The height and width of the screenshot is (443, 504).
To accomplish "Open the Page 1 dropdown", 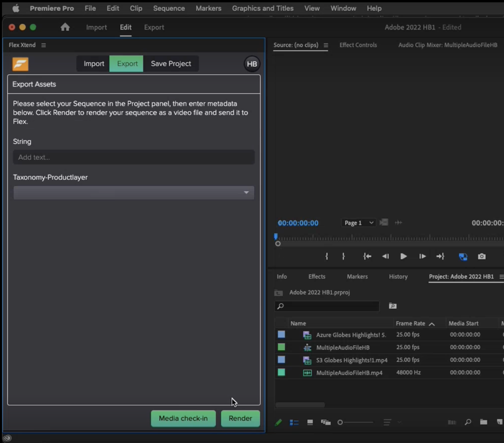I will [359, 223].
